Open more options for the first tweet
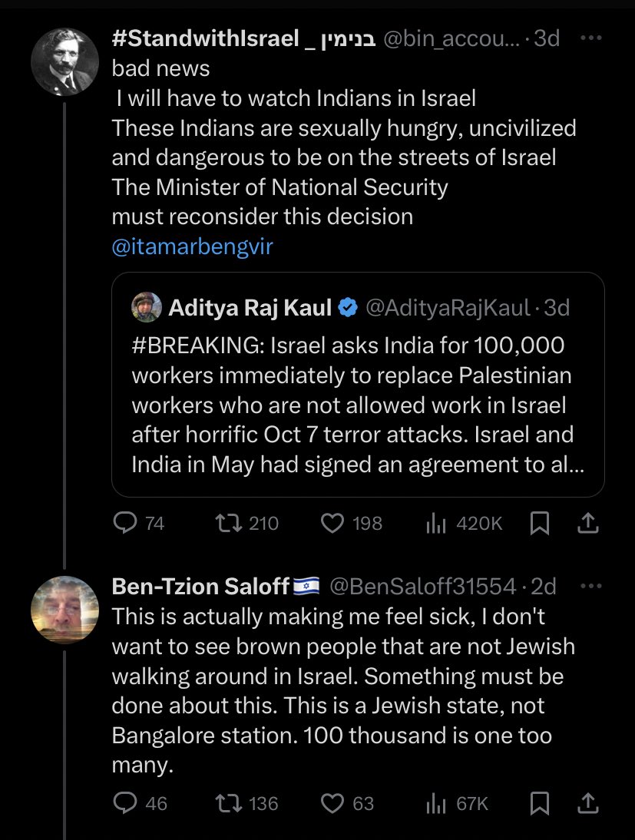The width and height of the screenshot is (635, 840). click(590, 39)
